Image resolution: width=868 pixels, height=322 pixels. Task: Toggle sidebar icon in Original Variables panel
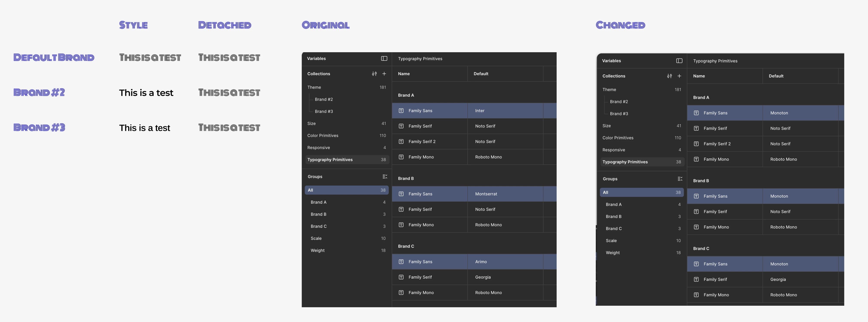[x=384, y=58]
